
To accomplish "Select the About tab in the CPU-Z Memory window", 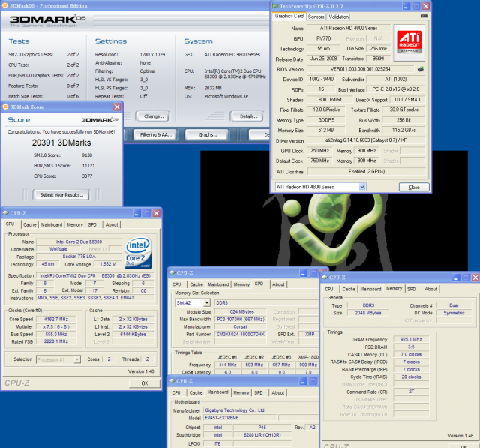I will (x=430, y=289).
